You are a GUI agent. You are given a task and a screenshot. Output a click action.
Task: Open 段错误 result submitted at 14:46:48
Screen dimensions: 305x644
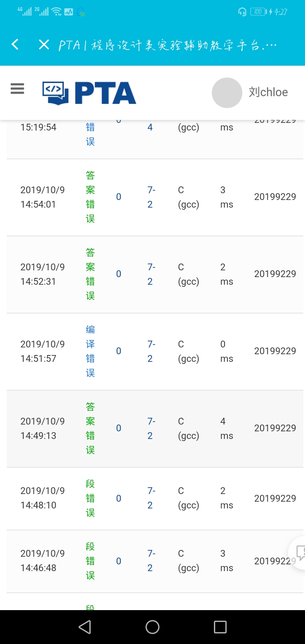[x=90, y=561]
